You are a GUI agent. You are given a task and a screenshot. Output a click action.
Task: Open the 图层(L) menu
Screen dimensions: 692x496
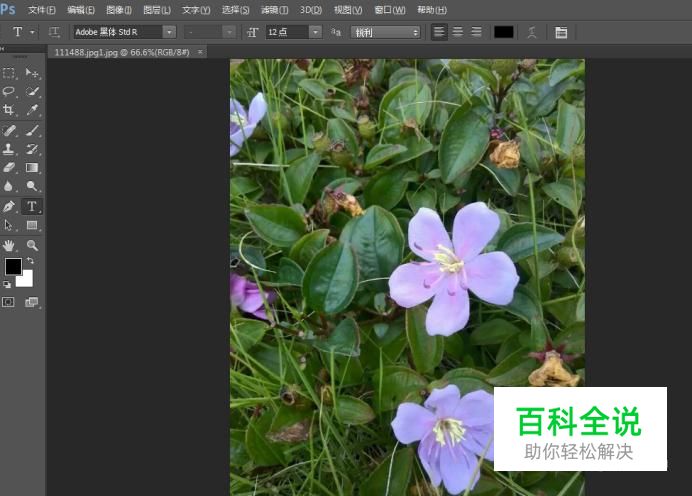coord(157,10)
